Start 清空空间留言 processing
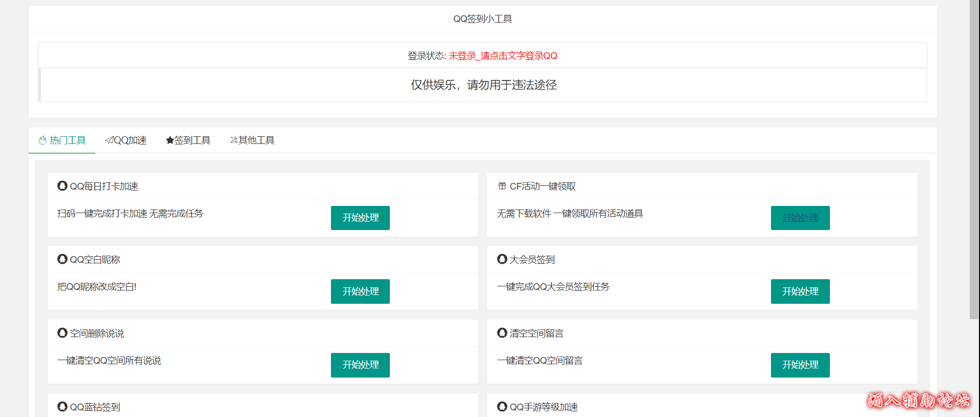This screenshot has width=980, height=417. pyautogui.click(x=800, y=365)
